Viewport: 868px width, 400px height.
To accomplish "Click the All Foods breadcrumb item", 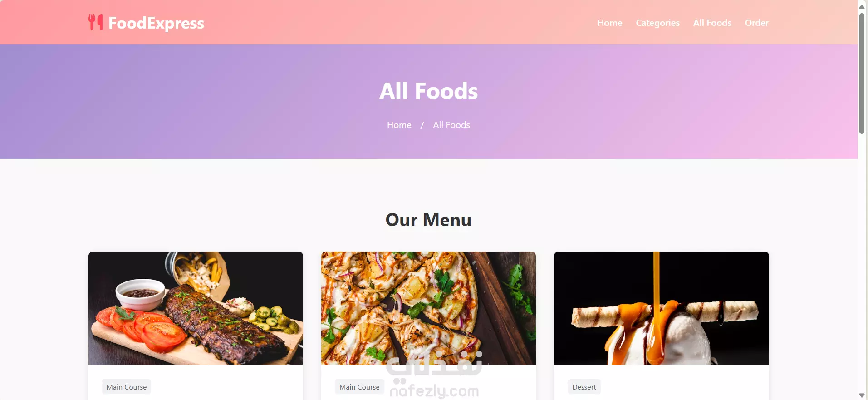I will coord(451,125).
